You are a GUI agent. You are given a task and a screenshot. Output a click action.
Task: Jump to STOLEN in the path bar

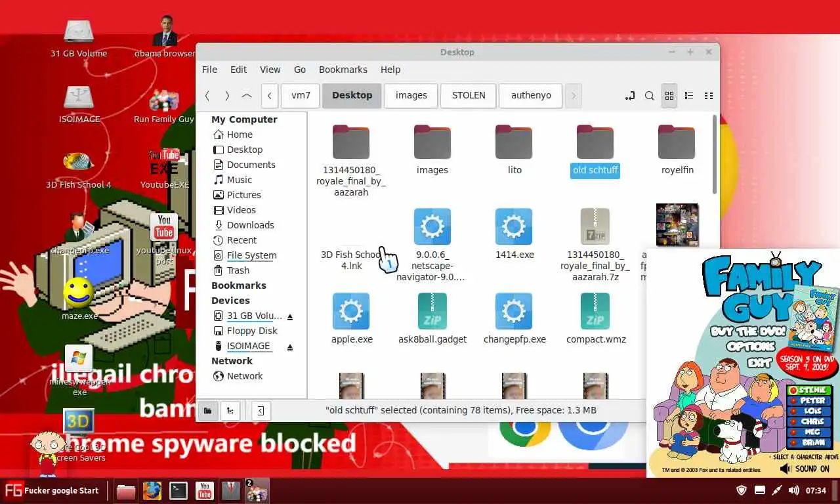(x=469, y=95)
